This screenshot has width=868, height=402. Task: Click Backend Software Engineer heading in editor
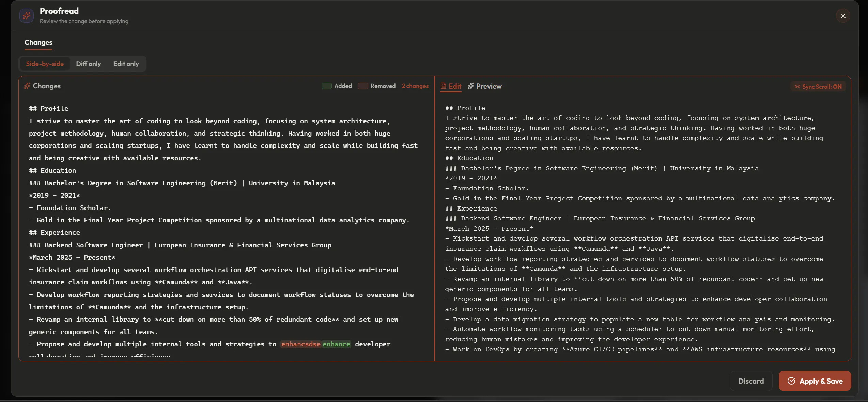(x=600, y=218)
